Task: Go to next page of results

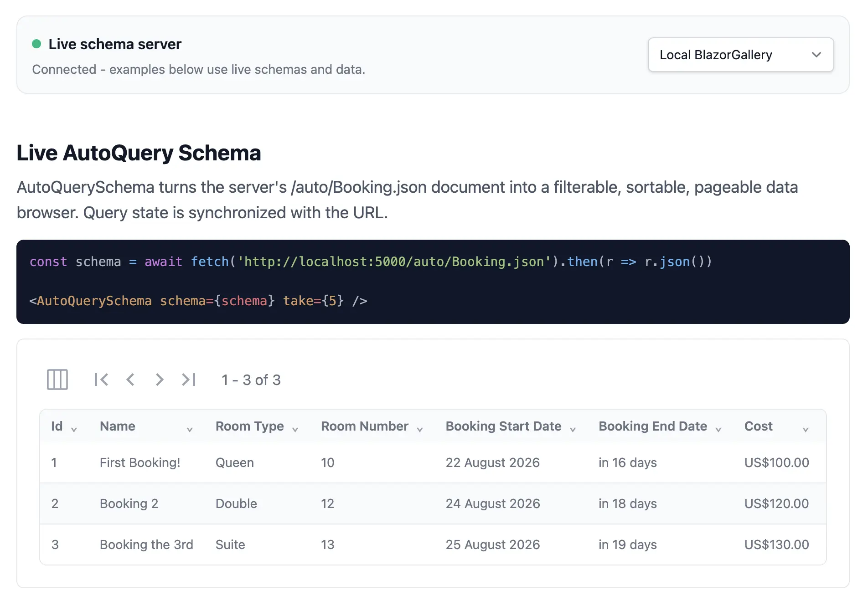Action: click(159, 380)
